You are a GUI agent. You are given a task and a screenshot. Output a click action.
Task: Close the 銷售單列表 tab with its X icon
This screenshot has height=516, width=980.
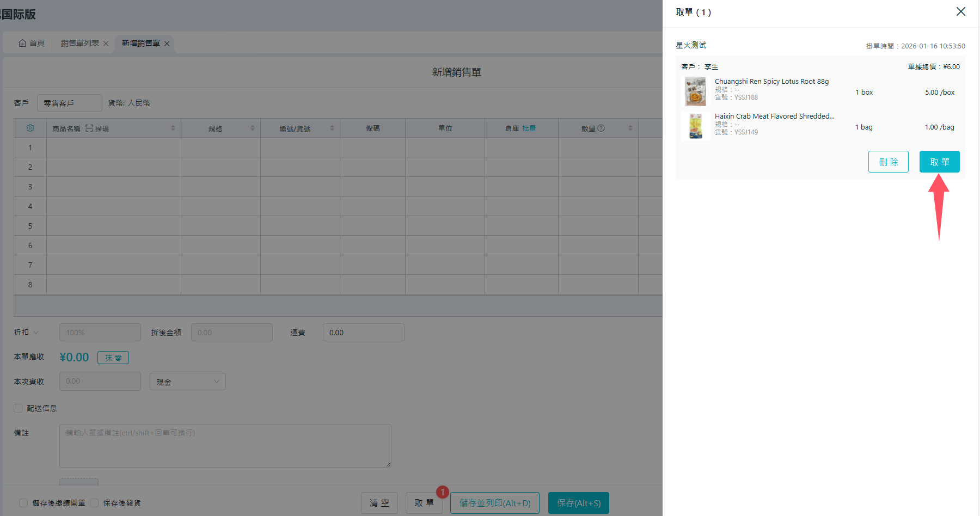click(x=106, y=44)
